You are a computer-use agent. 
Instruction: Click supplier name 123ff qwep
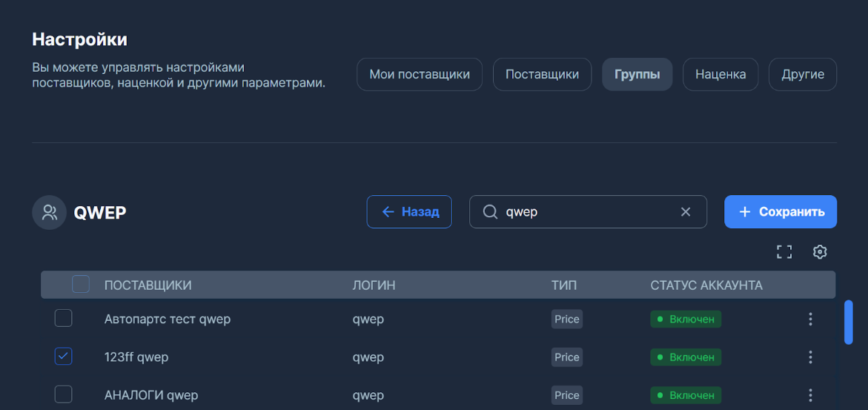point(136,357)
